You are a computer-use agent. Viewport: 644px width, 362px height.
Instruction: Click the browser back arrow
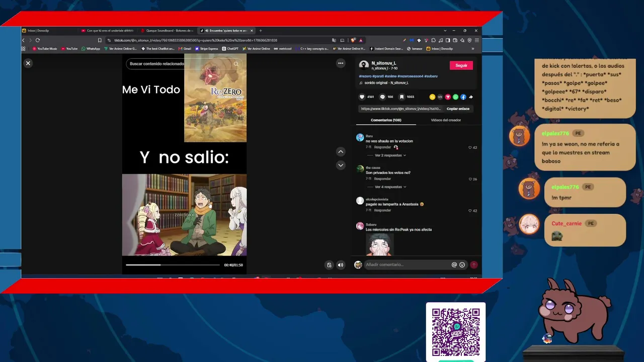click(23, 40)
